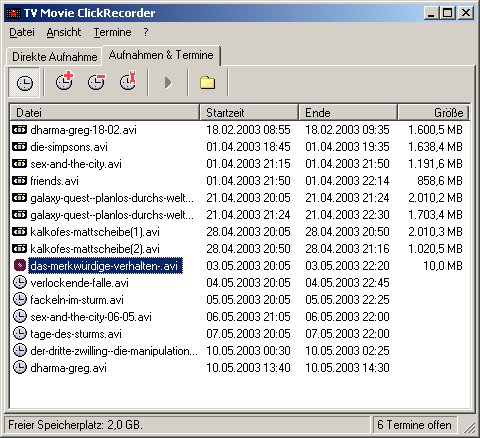Sort list by Ende column header

(348, 113)
